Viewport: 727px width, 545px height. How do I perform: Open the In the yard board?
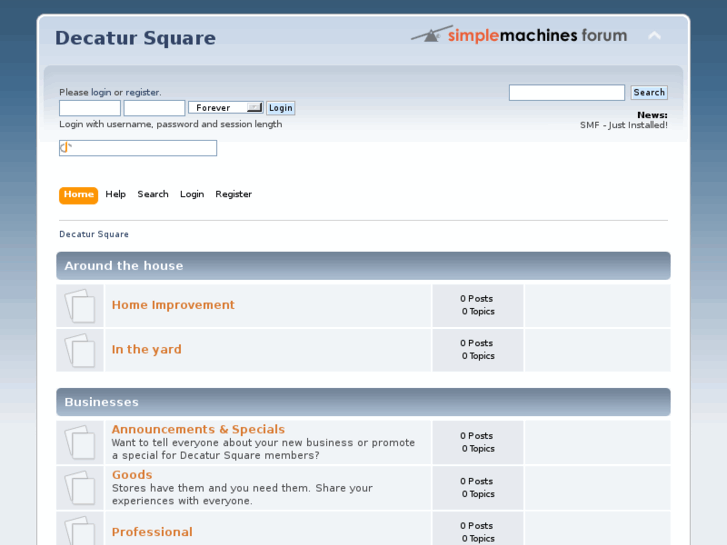pyautogui.click(x=147, y=349)
